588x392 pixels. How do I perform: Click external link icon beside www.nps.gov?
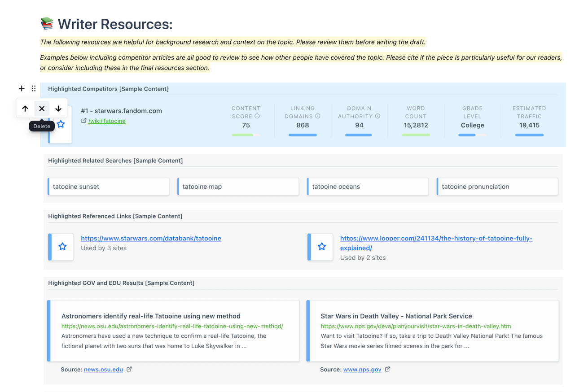pos(387,369)
